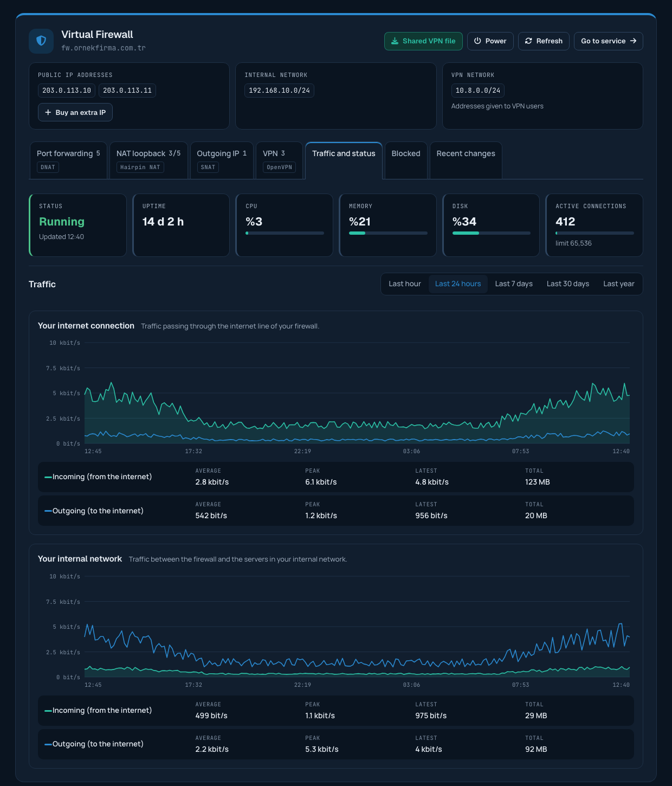672x786 pixels.
Task: Click the refresh arrows icon
Action: [x=528, y=41]
